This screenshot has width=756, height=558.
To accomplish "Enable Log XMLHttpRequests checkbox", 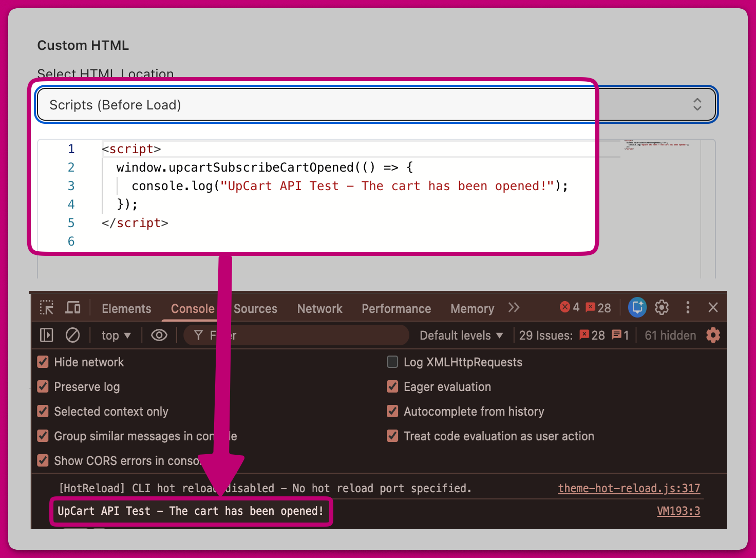I will pos(392,362).
